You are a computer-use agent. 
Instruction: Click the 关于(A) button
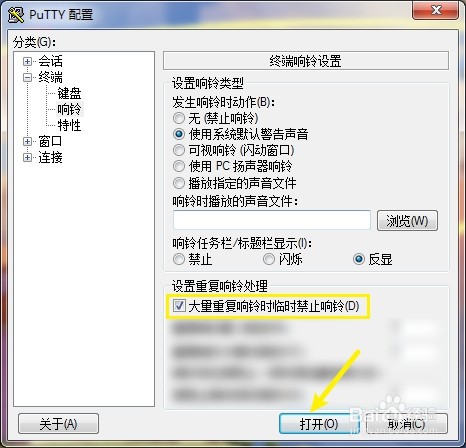pos(58,424)
